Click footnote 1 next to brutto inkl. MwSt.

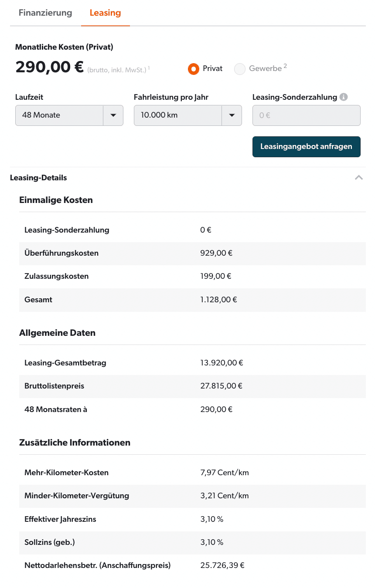(148, 68)
